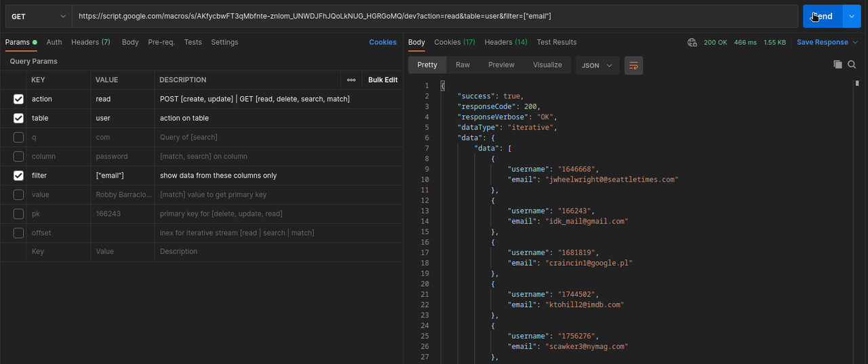Enable the value param checkbox
Screen dimensions: 868x364
tap(18, 195)
